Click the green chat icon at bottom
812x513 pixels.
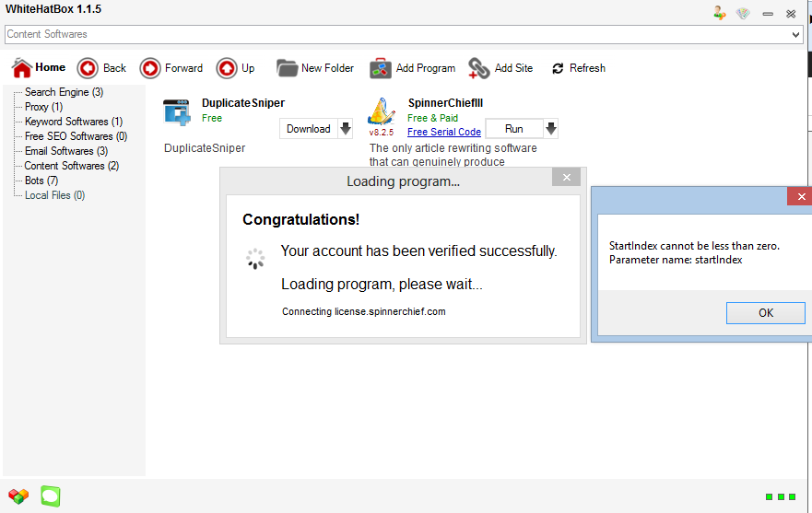(50, 496)
